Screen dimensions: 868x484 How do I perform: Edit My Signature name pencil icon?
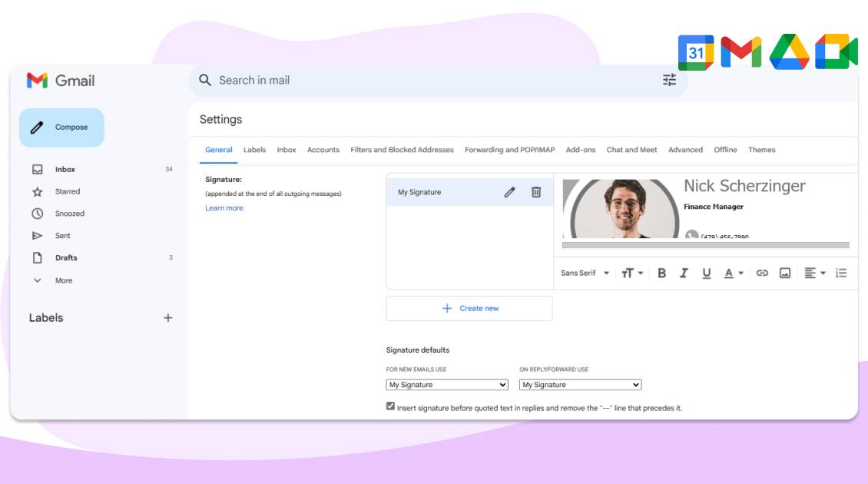tap(510, 192)
